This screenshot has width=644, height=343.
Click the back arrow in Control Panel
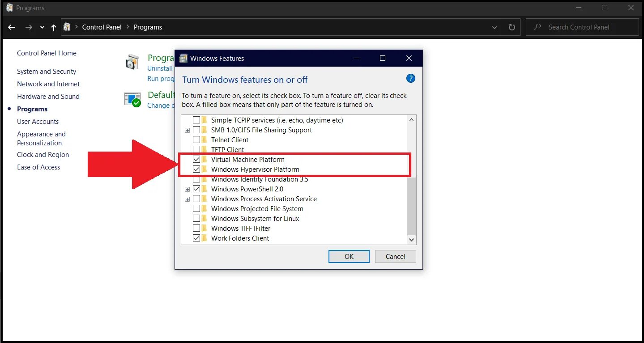tap(11, 27)
